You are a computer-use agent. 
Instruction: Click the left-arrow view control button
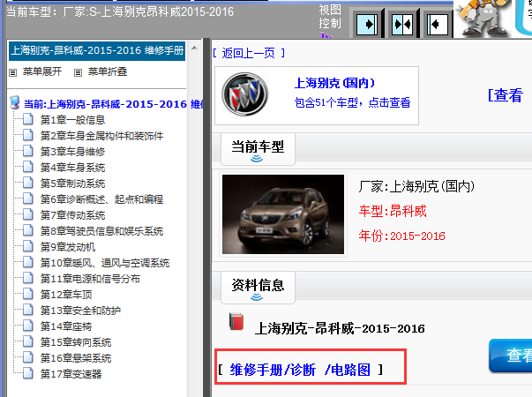(x=438, y=25)
